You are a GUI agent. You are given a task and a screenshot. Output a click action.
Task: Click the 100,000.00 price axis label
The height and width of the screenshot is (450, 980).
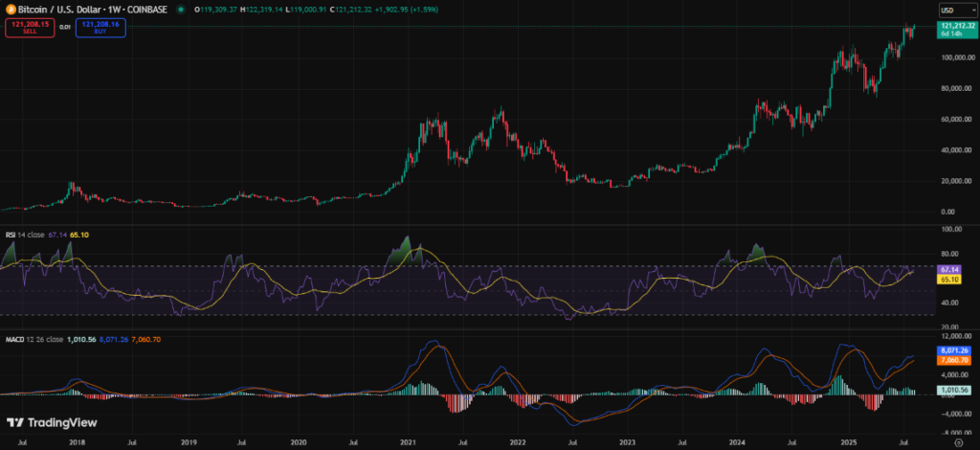956,57
